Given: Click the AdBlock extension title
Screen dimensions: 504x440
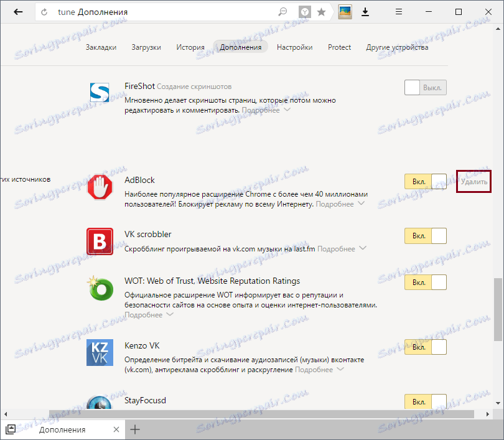Looking at the screenshot, I should tap(139, 180).
